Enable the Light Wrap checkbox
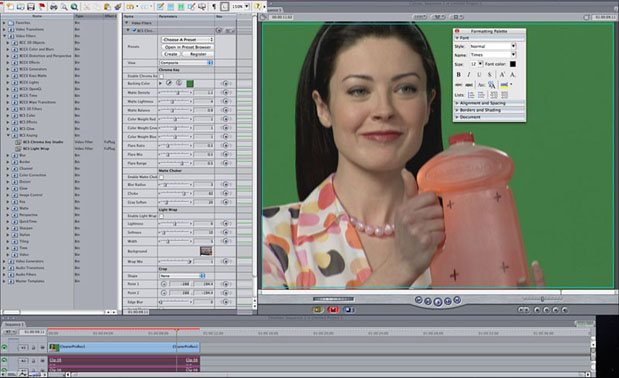 (161, 216)
